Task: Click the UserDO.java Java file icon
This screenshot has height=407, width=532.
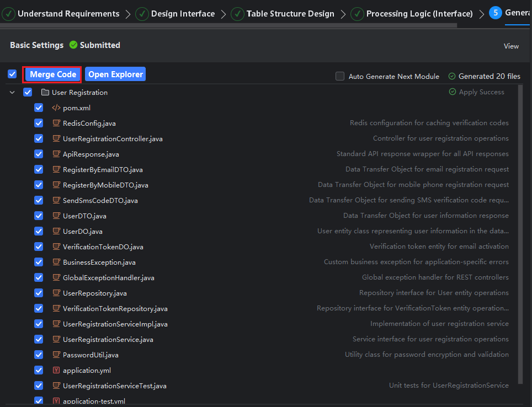Action: point(56,232)
